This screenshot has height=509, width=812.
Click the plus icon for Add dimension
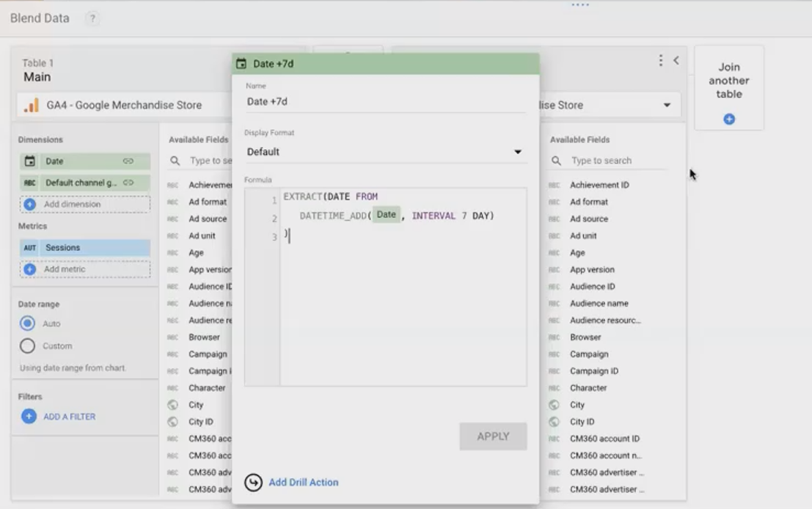point(30,204)
